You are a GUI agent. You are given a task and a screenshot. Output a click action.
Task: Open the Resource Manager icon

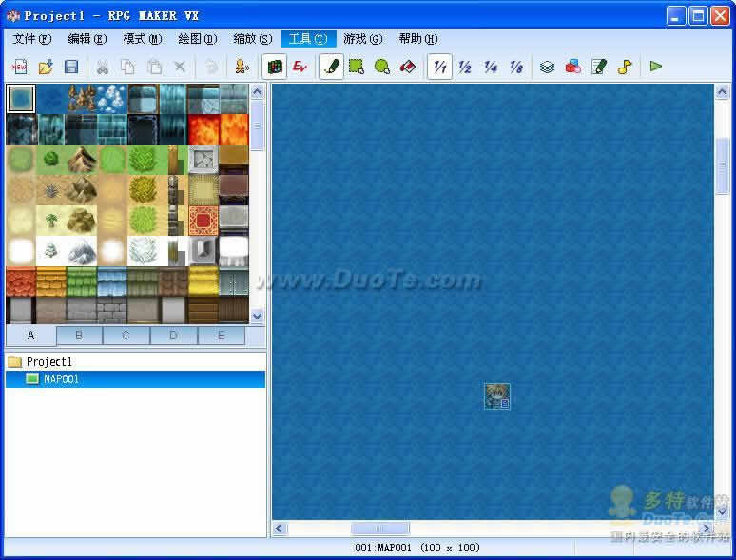coord(573,67)
